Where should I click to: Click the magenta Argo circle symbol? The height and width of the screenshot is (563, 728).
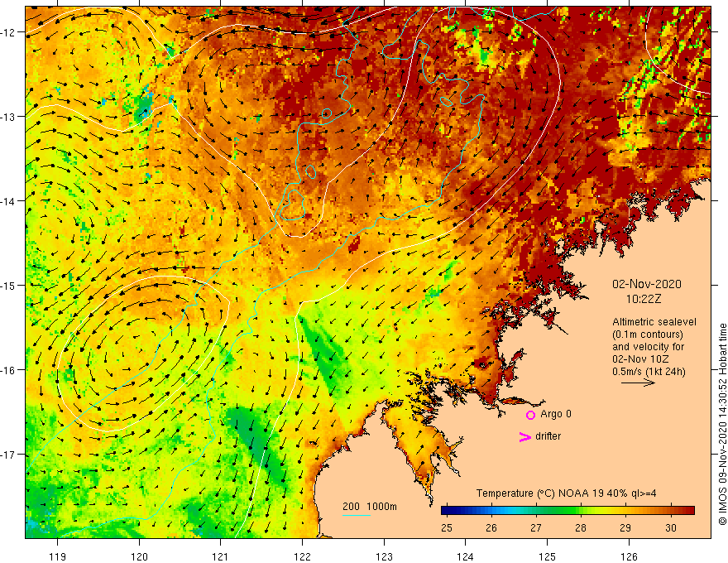coord(530,415)
